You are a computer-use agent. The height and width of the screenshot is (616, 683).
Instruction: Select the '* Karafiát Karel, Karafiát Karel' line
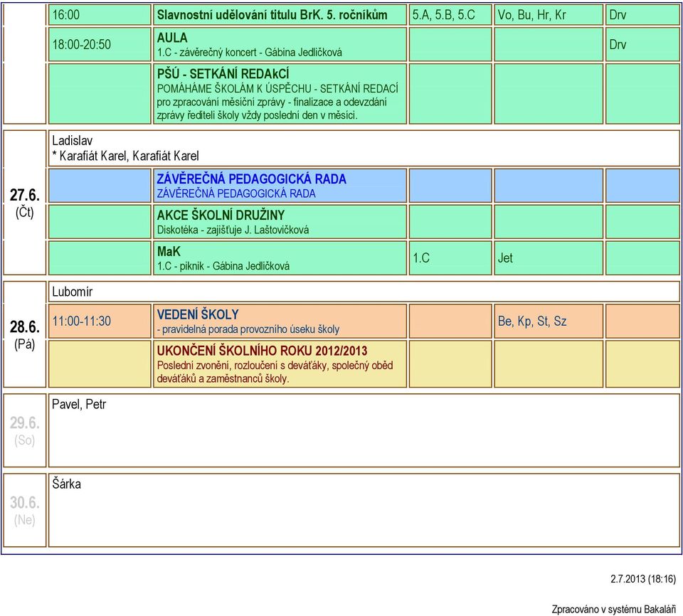pyautogui.click(x=125, y=156)
